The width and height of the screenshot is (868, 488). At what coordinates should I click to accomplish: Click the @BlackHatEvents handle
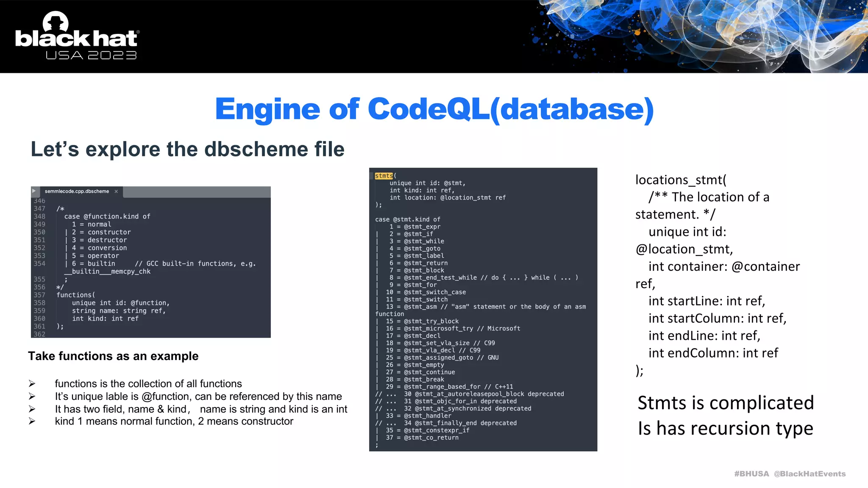[810, 474]
